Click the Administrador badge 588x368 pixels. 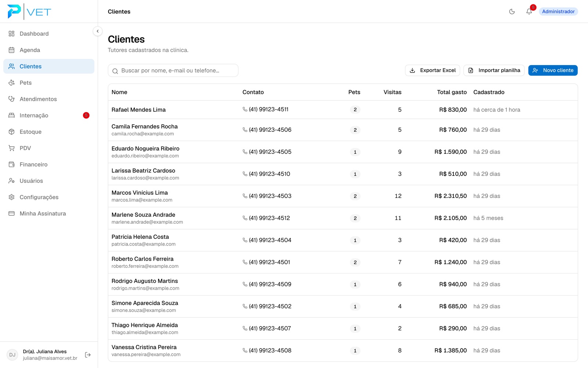click(558, 11)
